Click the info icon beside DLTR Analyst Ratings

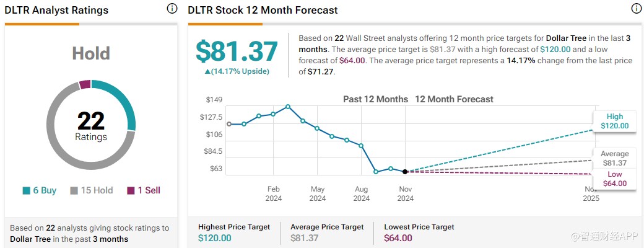172,9
